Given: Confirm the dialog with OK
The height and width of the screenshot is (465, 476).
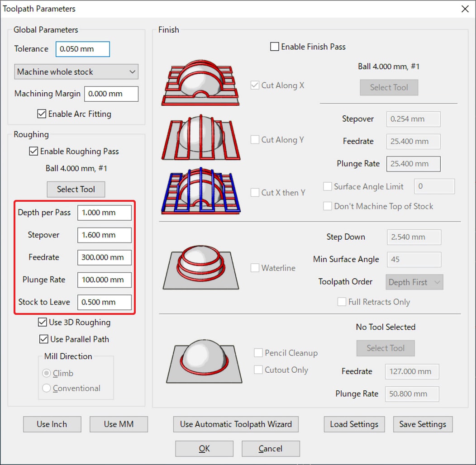Looking at the screenshot, I should [x=204, y=449].
